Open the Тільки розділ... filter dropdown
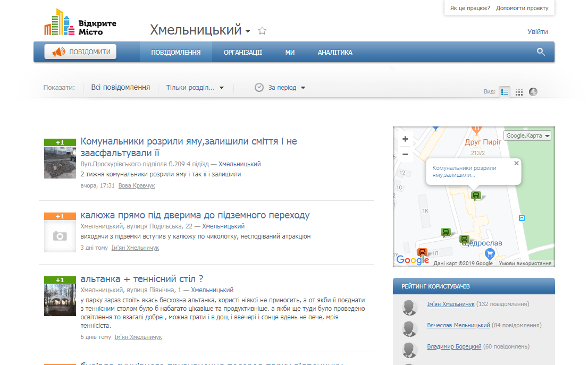Screen dimensions: 588x365 click(195, 88)
